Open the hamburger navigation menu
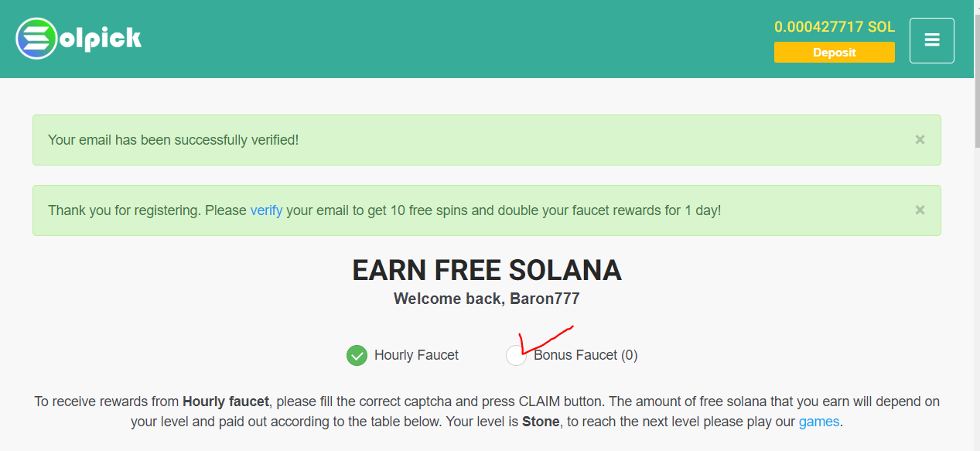The image size is (980, 451). pyautogui.click(x=931, y=40)
